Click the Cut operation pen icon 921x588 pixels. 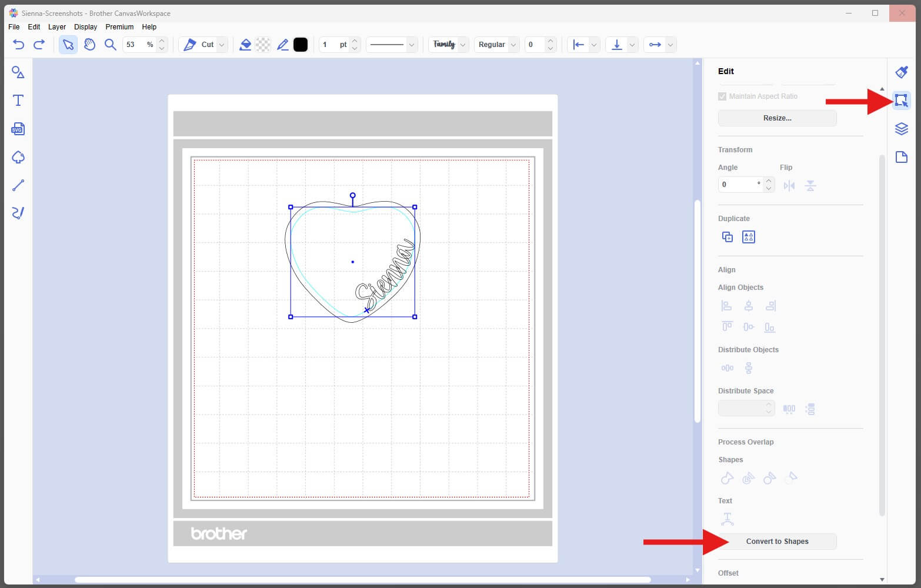coord(189,45)
